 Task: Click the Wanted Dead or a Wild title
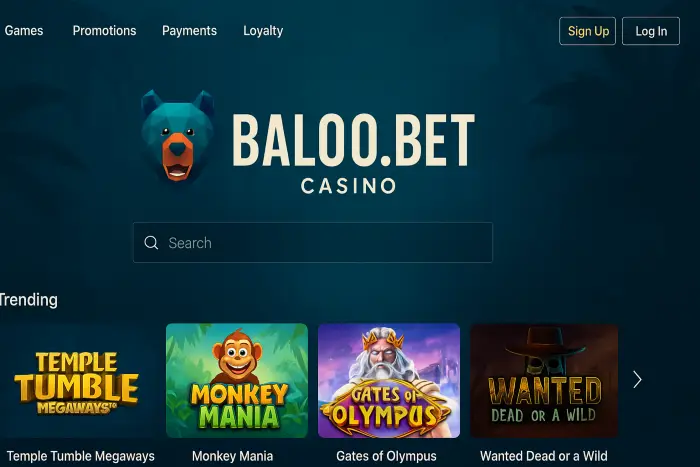(x=544, y=456)
